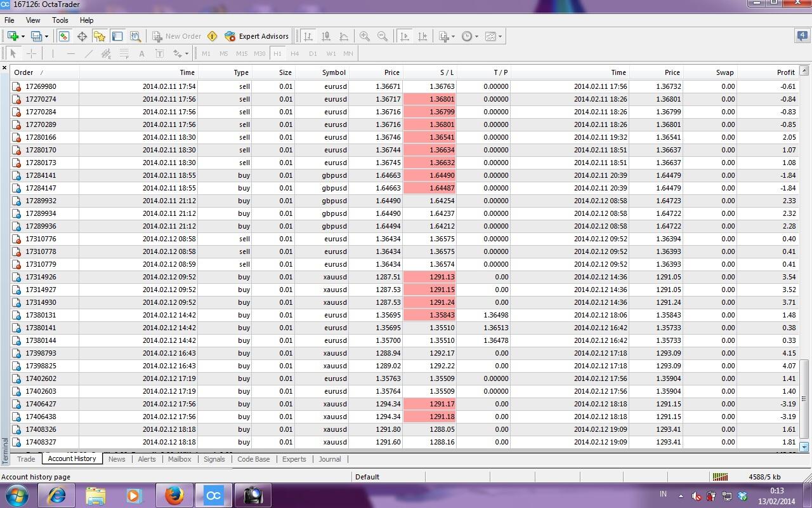Expand the new chart dropdown arrow
Viewport: 812px width, 508px height.
pyautogui.click(x=23, y=36)
